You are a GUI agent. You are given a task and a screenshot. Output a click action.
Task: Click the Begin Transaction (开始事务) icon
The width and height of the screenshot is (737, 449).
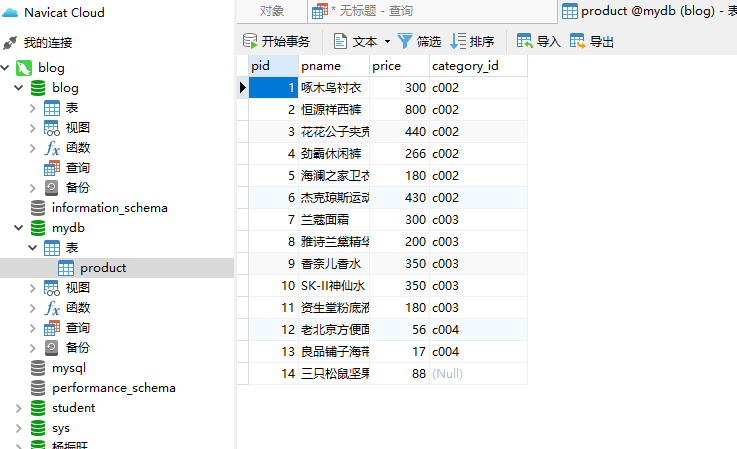pos(251,42)
